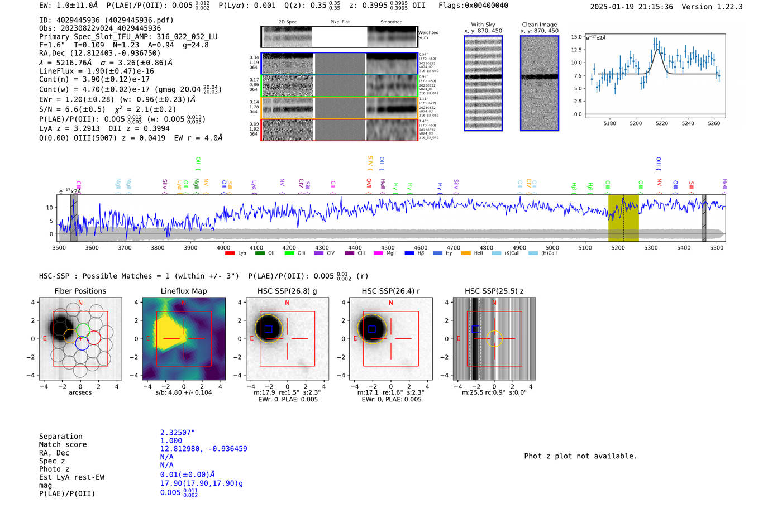Image resolution: width=782 pixels, height=532 pixels.
Task: Click the ID: 4029445936 line
Action: click(x=106, y=20)
